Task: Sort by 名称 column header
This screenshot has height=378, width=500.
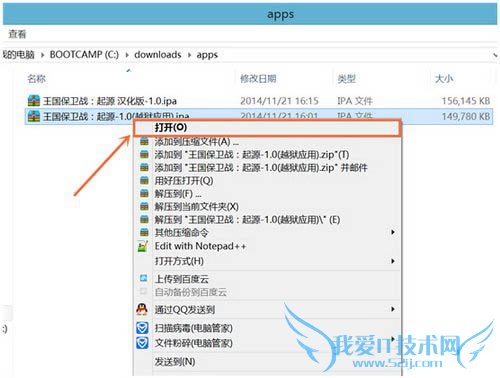Action: (x=36, y=79)
